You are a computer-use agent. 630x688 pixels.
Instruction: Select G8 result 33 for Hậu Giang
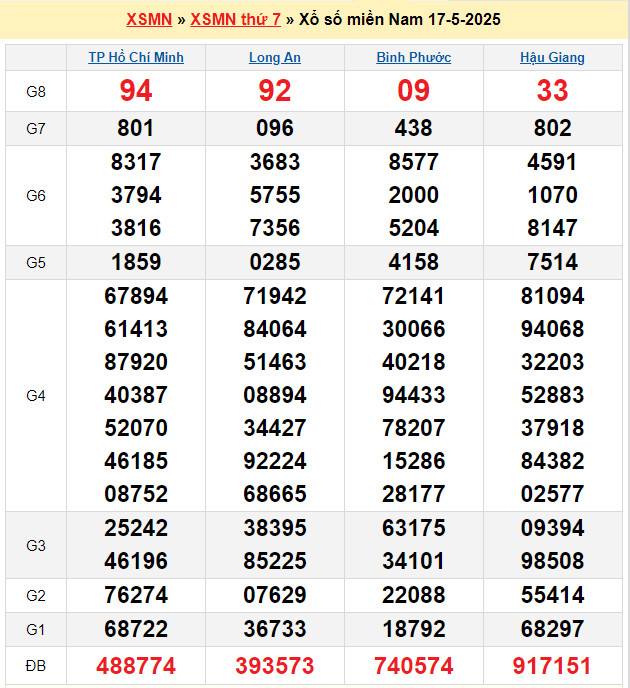(552, 91)
